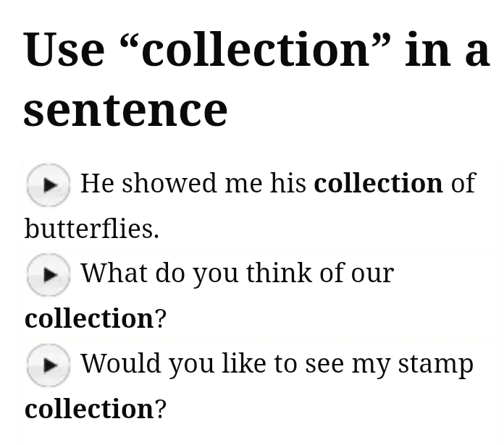This screenshot has height=445, width=504.
Task: Click the word "like" in the third sentence
Action: [x=243, y=363]
